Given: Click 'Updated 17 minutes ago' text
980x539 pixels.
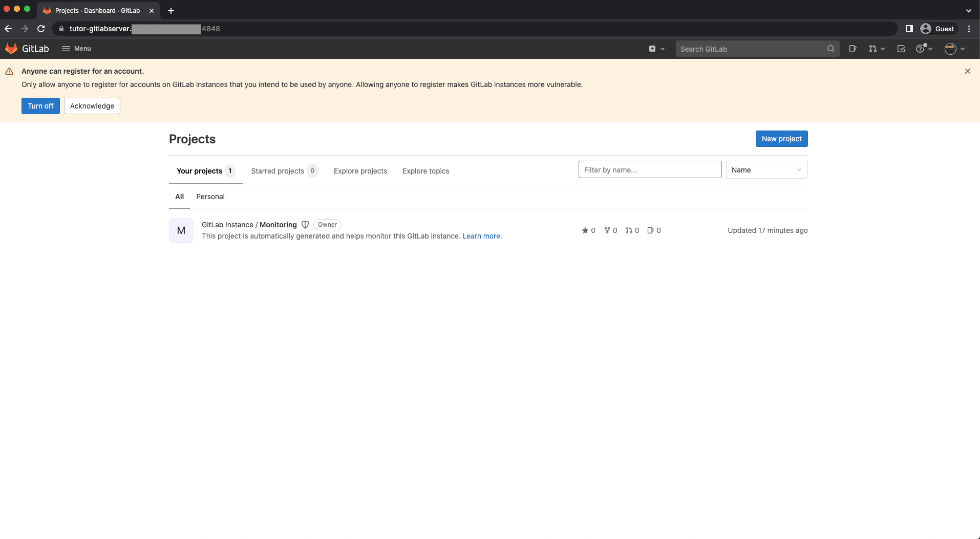Looking at the screenshot, I should pos(768,230).
